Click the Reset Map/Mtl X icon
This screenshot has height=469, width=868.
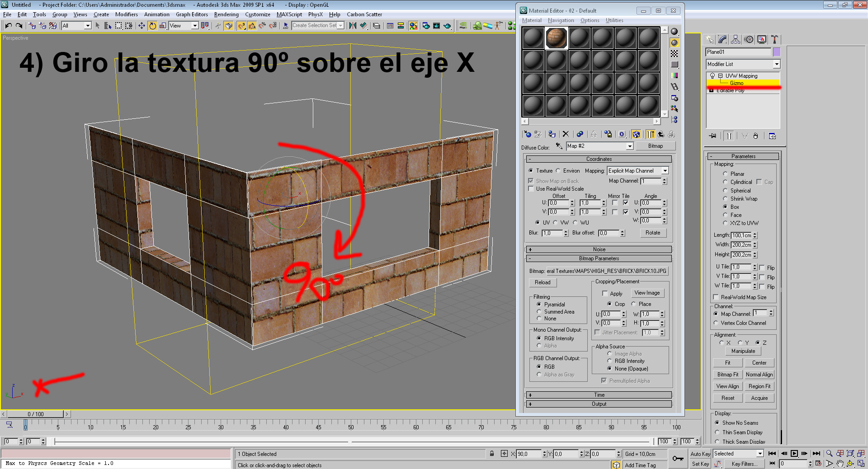coord(566,134)
